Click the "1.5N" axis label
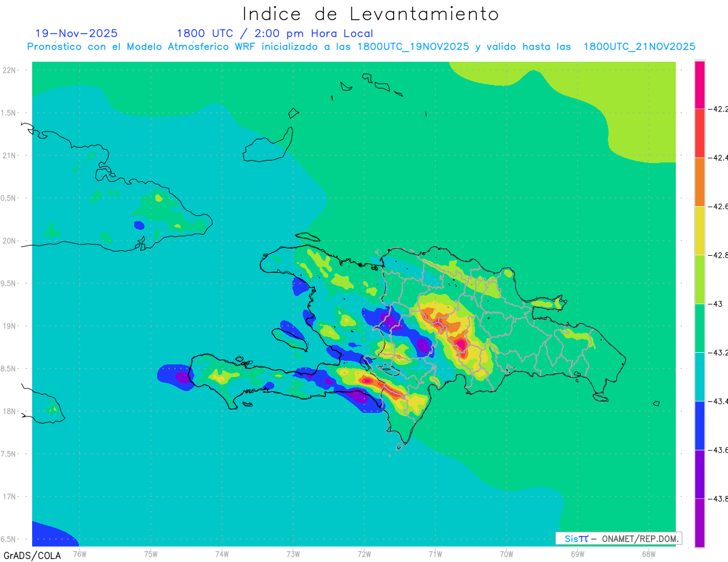This screenshot has height=562, width=728. click(x=9, y=113)
